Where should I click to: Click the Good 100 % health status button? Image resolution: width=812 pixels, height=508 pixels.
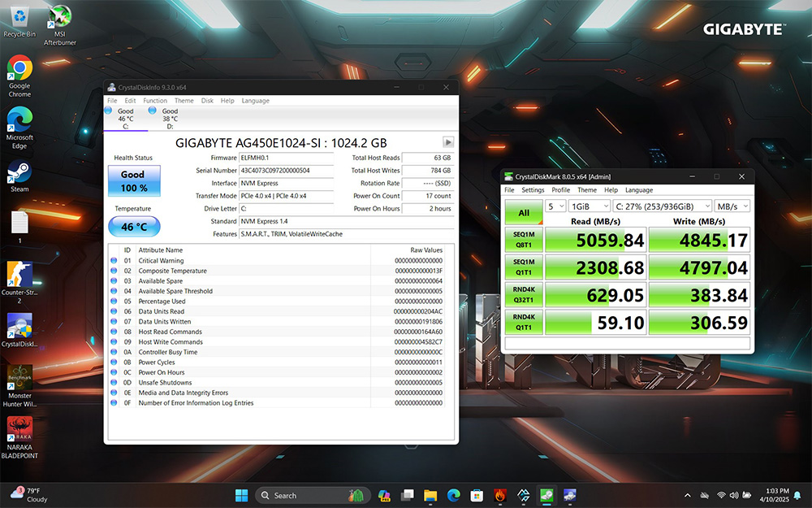pos(134,181)
